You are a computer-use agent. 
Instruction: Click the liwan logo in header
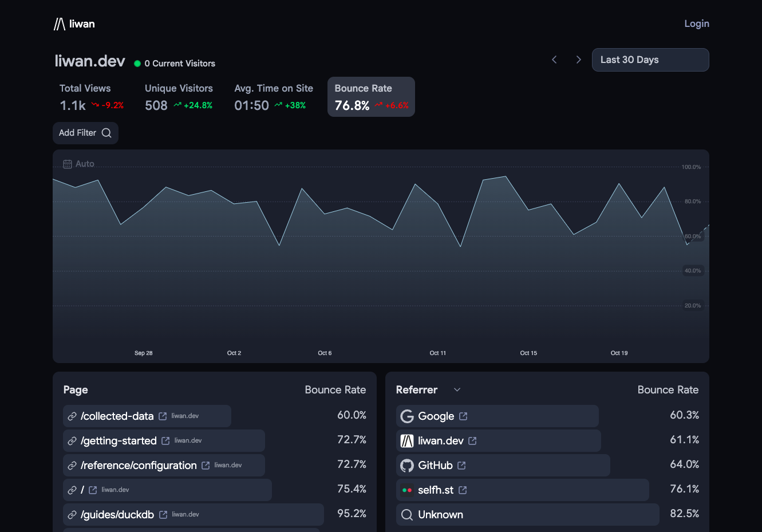pyautogui.click(x=74, y=23)
